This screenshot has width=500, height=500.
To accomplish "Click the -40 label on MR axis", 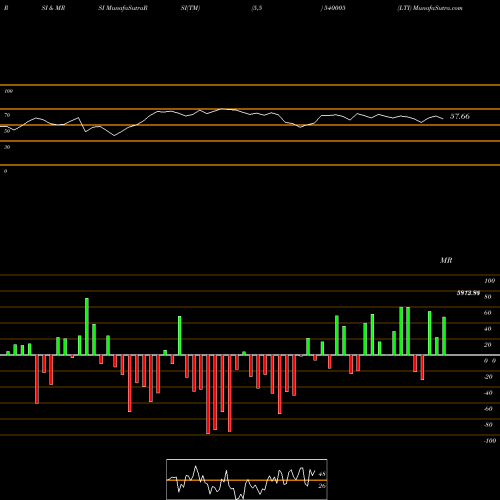I will click(488, 393).
